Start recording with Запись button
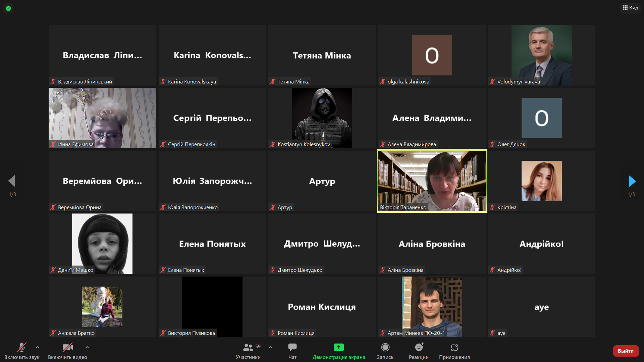This screenshot has height=362, width=644. pos(385,351)
